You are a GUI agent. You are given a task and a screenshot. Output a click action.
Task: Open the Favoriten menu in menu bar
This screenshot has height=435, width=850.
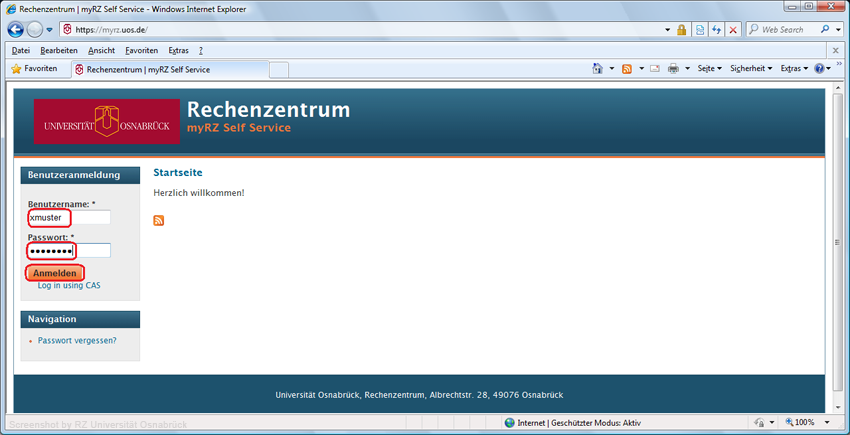141,50
